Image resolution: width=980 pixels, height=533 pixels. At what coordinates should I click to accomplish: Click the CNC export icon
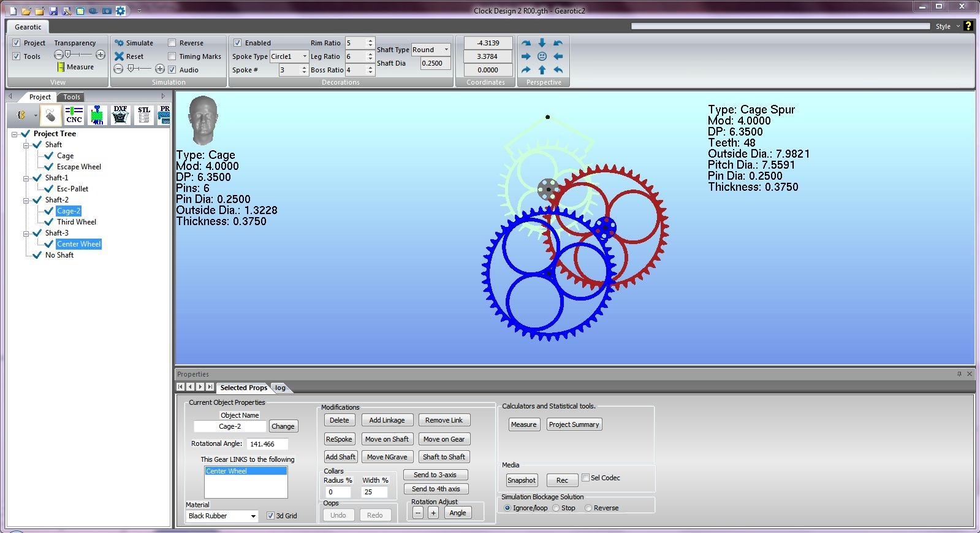coord(74,115)
